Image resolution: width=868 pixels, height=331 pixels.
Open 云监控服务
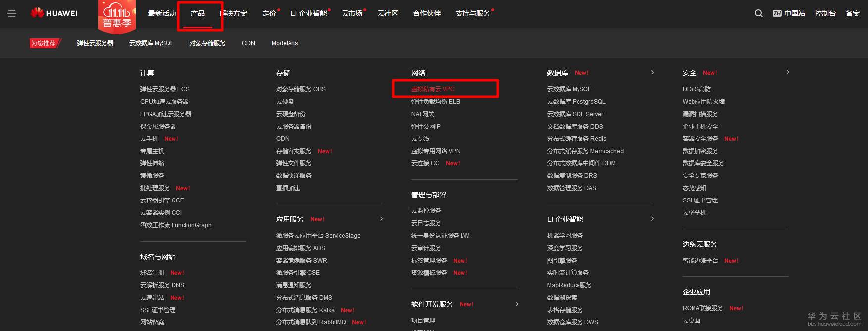426,211
